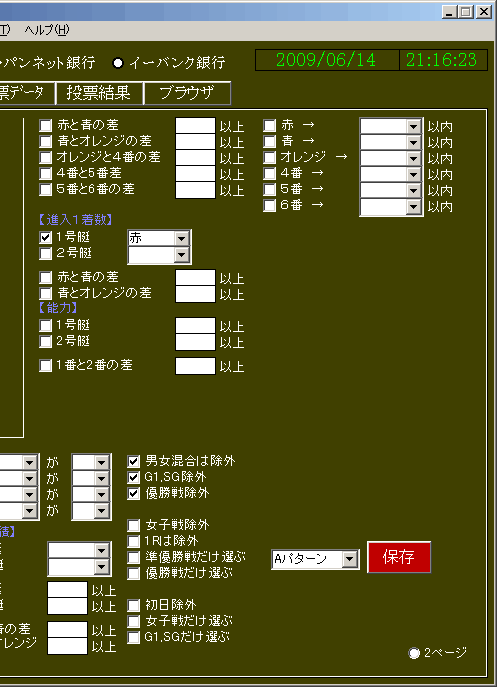Check 青とオレンジの差 above 能力 section
Image resolution: width=497 pixels, height=687 pixels.
[x=46, y=294]
